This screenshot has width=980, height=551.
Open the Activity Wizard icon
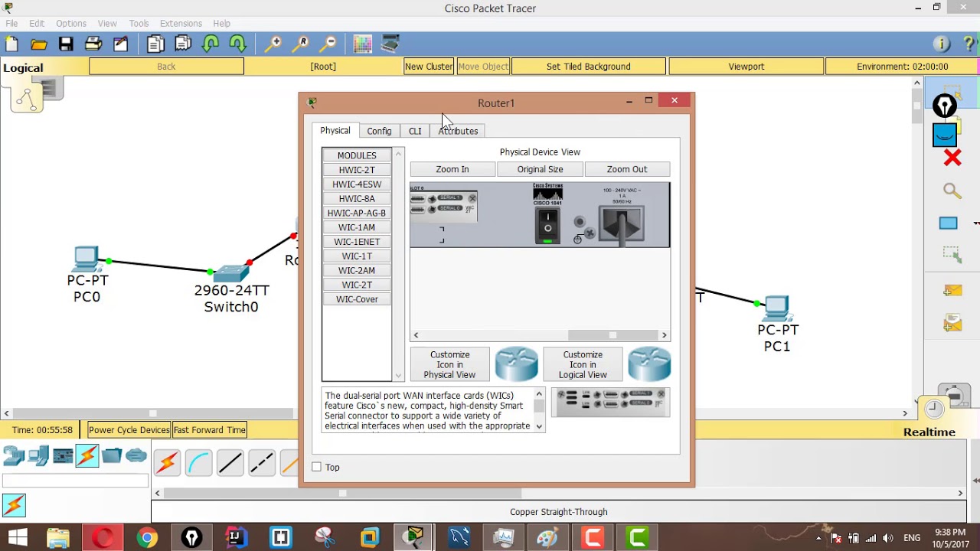[121, 44]
